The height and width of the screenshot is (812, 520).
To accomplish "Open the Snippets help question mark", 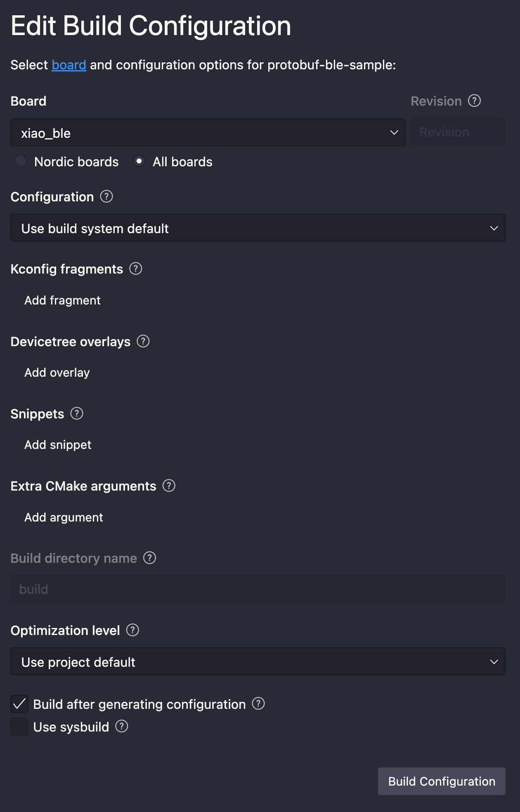I will pyautogui.click(x=77, y=414).
